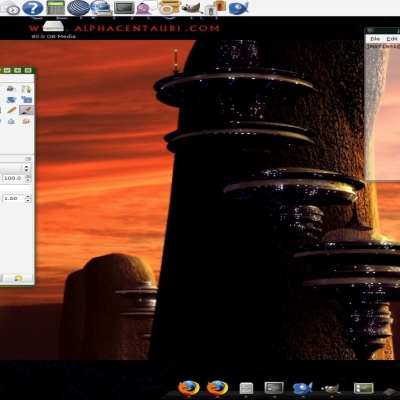Click the GIMP Wilber icon in the dock

(331, 389)
